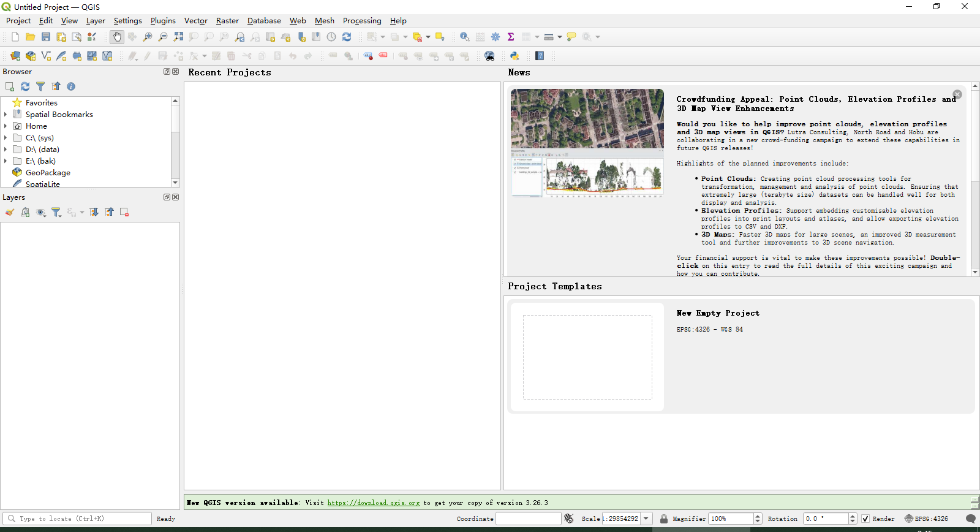Click Statistical Summary sigma icon
980x532 pixels.
coord(511,37)
